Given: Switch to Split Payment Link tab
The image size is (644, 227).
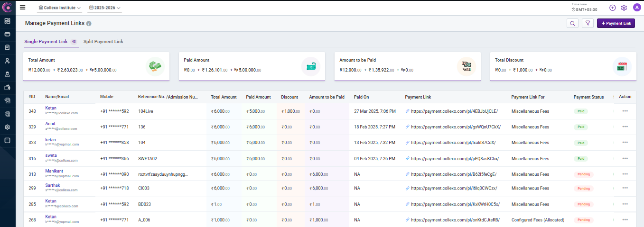Looking at the screenshot, I should 103,42.
